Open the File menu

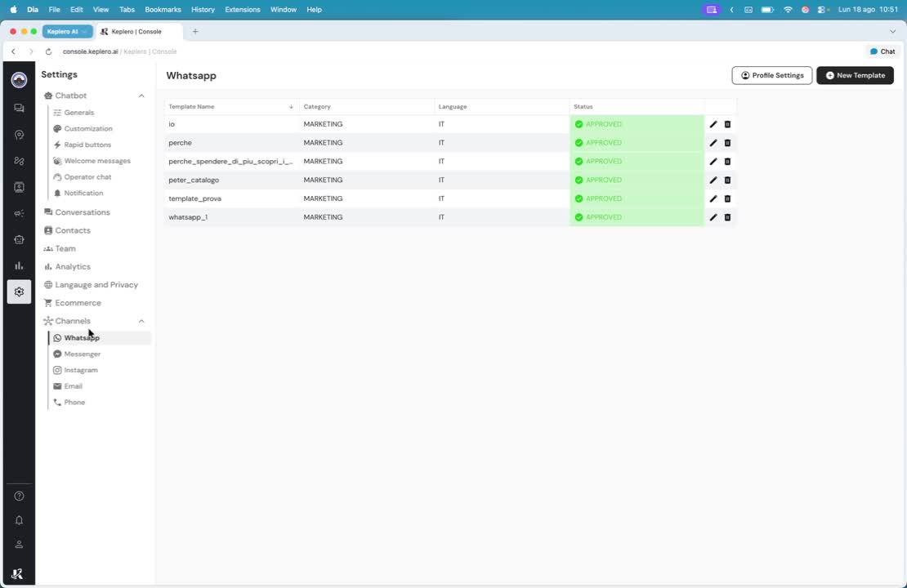(55, 9)
